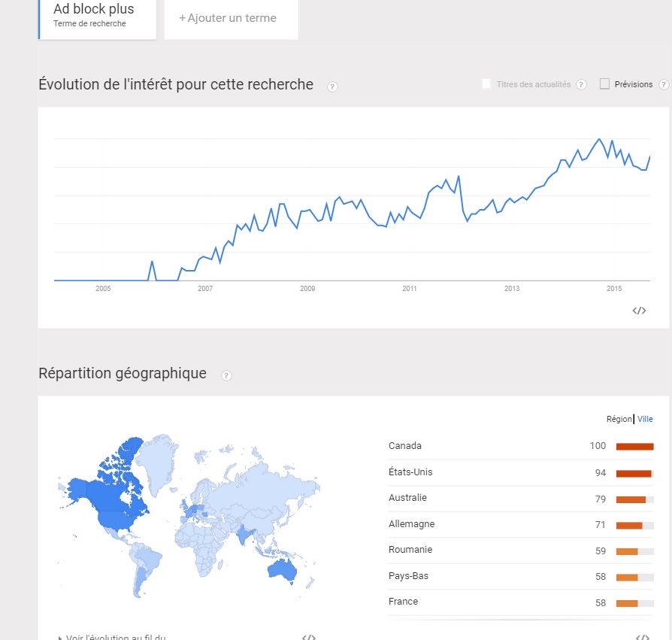Click the 'Répartition géographique' heading

coord(123,373)
